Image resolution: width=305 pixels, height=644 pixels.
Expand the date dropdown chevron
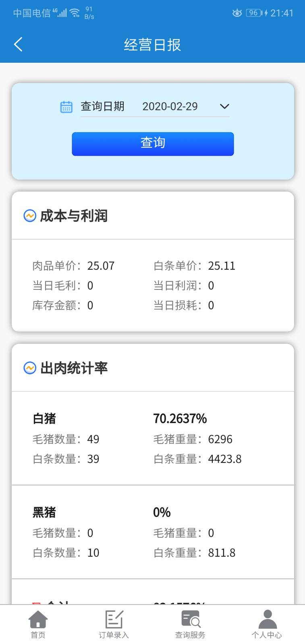(224, 106)
